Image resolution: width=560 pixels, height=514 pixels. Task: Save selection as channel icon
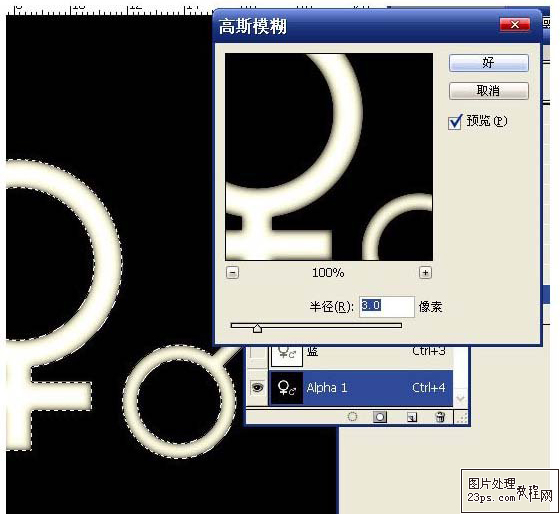coord(380,417)
